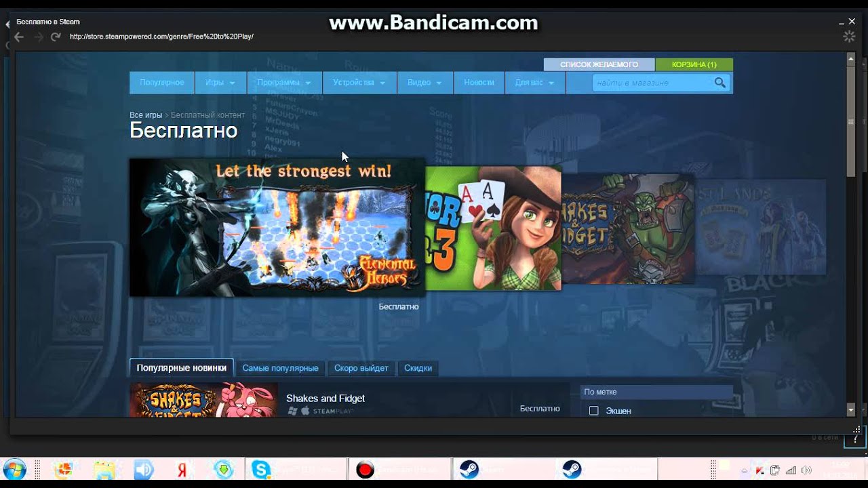Screen dimensions: 868x488
Task: Switch to the Скидки tab
Action: tap(418, 368)
